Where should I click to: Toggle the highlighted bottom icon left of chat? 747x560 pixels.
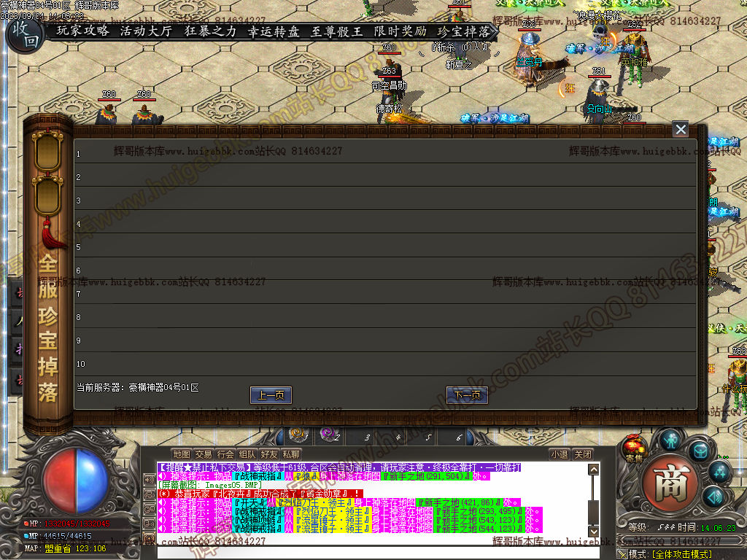tap(150, 539)
